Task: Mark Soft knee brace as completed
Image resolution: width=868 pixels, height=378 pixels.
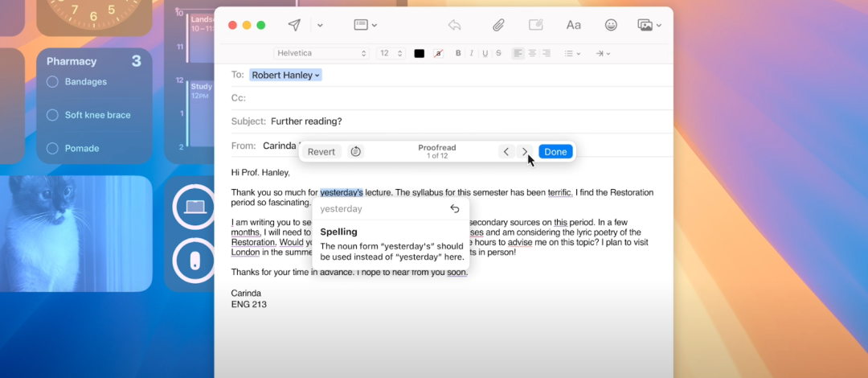Action: (x=52, y=115)
